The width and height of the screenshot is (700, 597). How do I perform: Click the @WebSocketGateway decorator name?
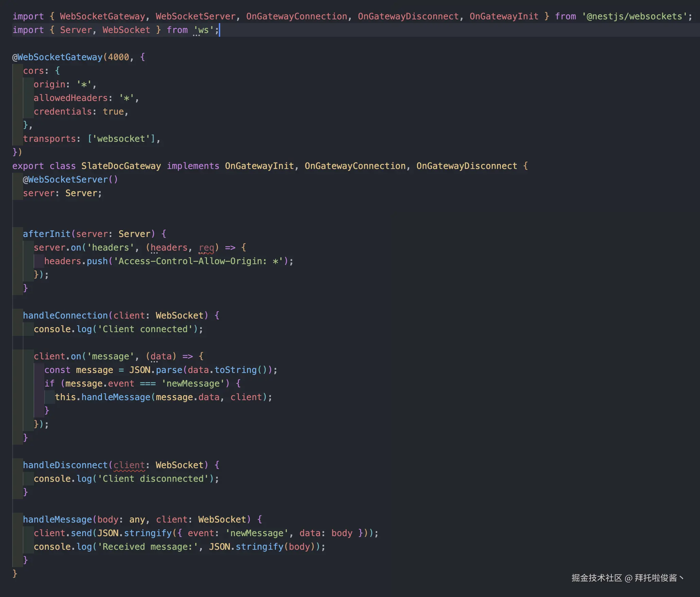coord(60,57)
